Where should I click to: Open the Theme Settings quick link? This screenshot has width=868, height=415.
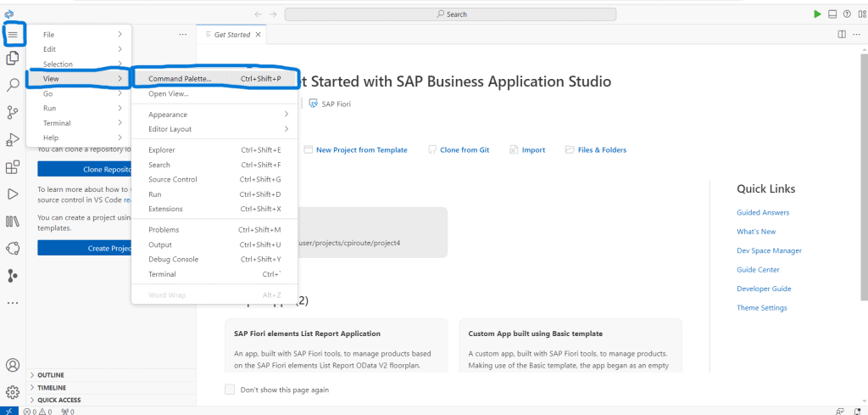pyautogui.click(x=762, y=308)
